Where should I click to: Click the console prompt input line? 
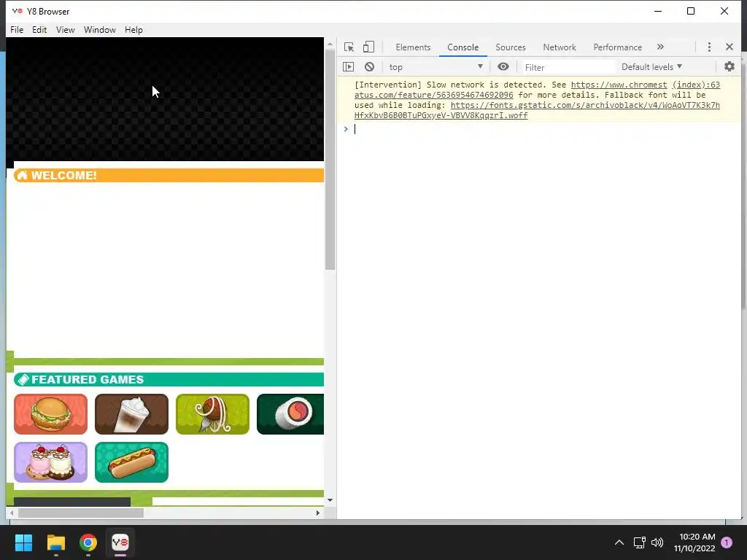pyautogui.click(x=543, y=129)
